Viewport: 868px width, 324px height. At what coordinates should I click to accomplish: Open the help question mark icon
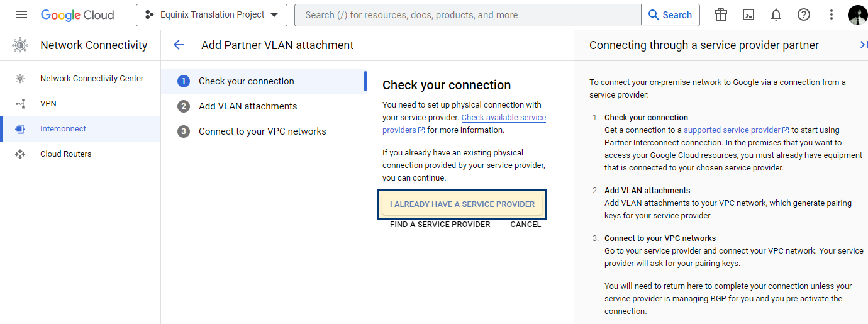804,15
